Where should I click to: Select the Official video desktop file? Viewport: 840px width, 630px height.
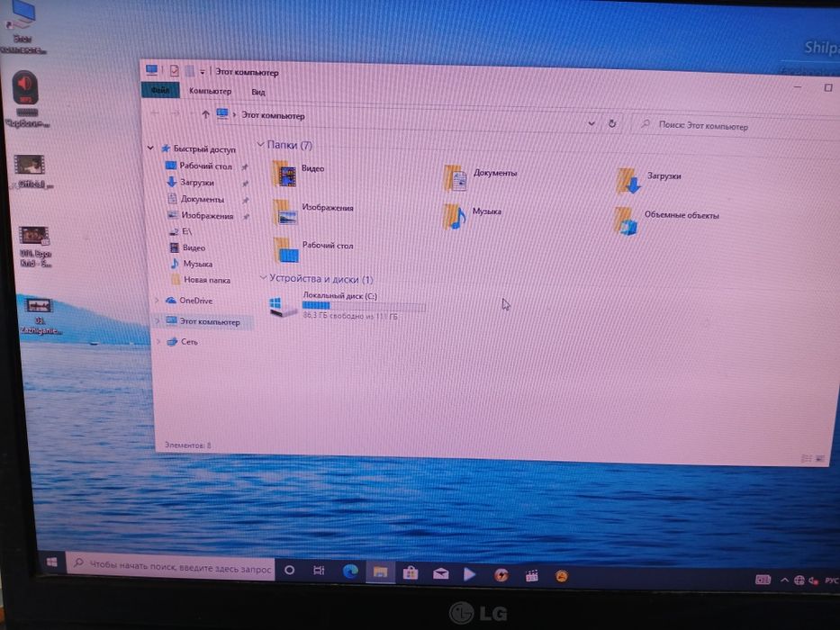[x=32, y=171]
